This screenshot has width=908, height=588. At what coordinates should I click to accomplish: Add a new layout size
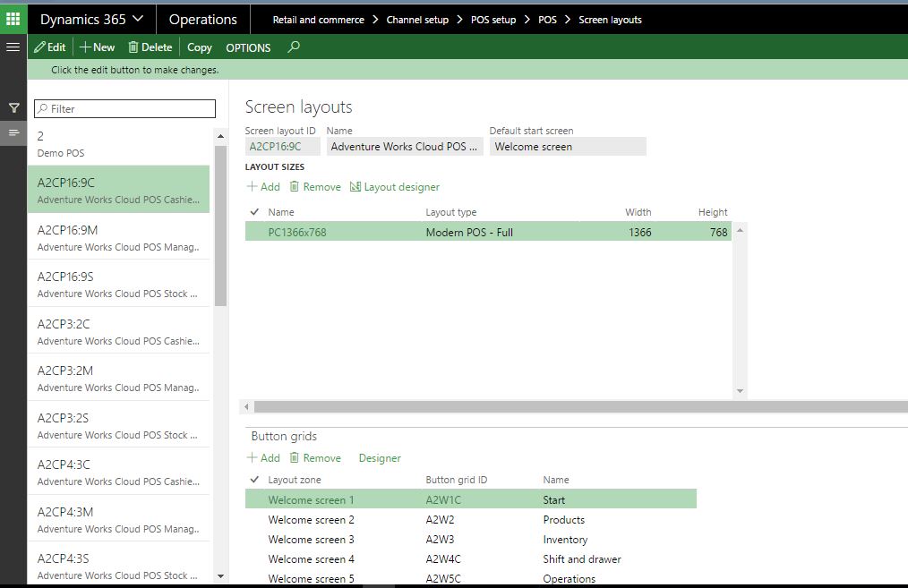(x=263, y=187)
